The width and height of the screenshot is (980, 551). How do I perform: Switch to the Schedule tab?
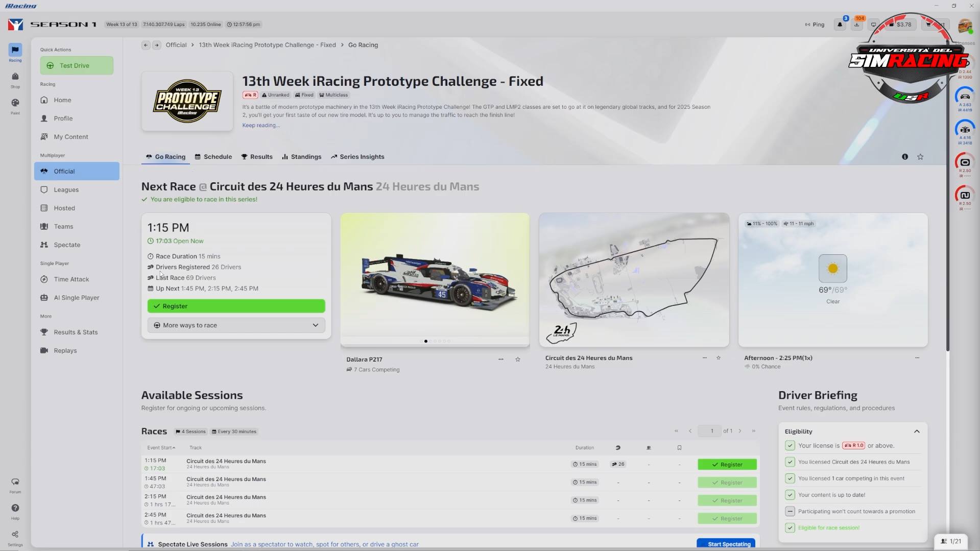(213, 157)
